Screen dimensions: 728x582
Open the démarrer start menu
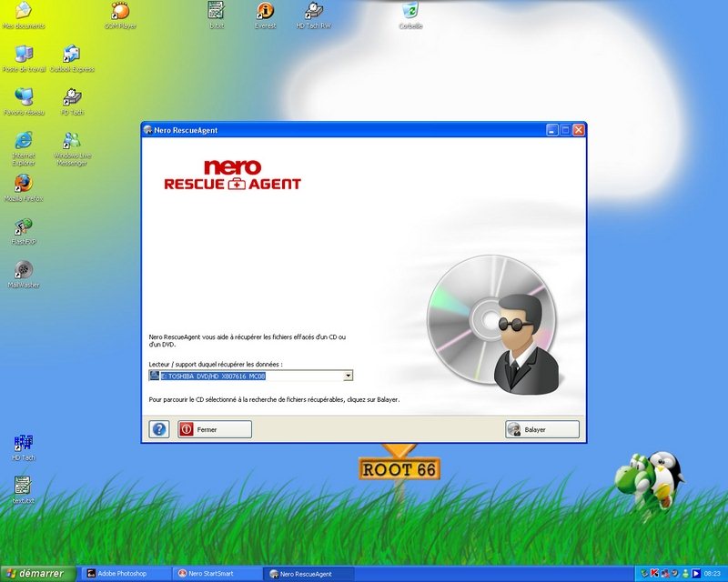pyautogui.click(x=37, y=574)
